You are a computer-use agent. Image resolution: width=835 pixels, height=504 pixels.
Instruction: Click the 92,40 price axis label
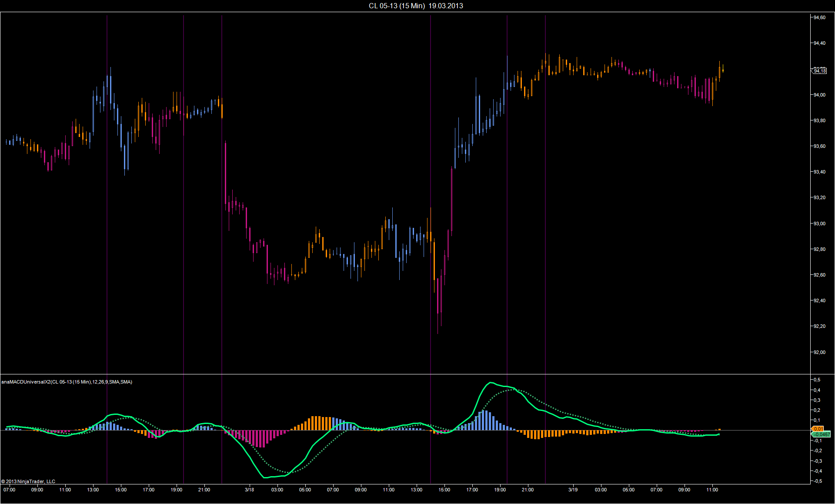[819, 300]
